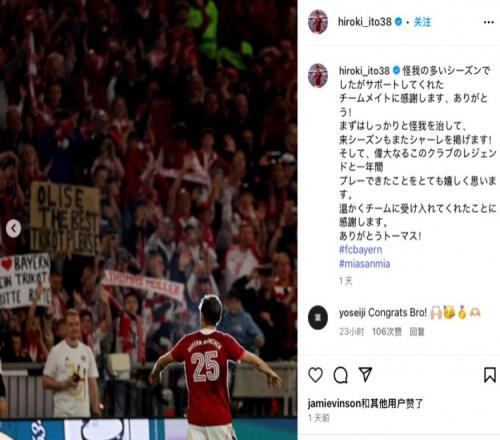Go to the previous photo with left arrow

coord(13,229)
